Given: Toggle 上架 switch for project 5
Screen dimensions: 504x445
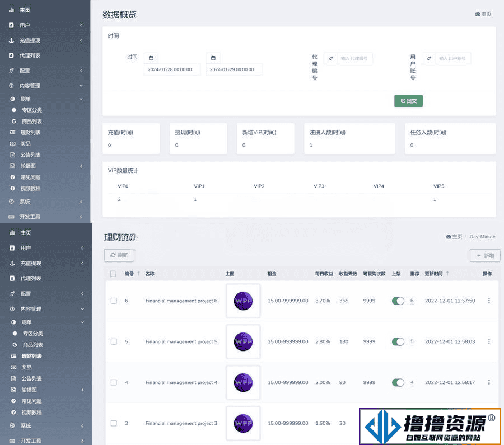Looking at the screenshot, I should (398, 341).
